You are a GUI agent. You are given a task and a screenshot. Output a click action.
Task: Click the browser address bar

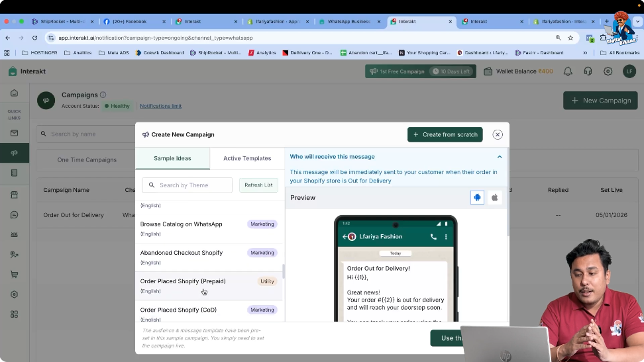pyautogui.click(x=304, y=38)
